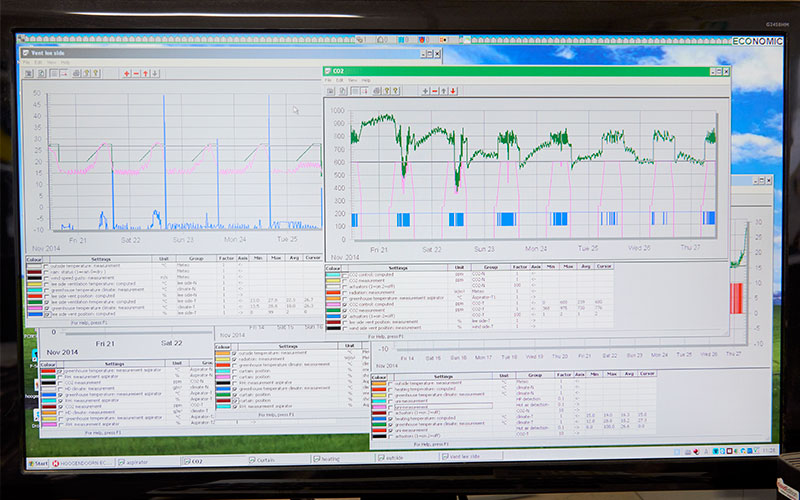The image size is (800, 500).
Task: Click the up arrow icon in CO2 window toolbar
Action: (x=444, y=91)
